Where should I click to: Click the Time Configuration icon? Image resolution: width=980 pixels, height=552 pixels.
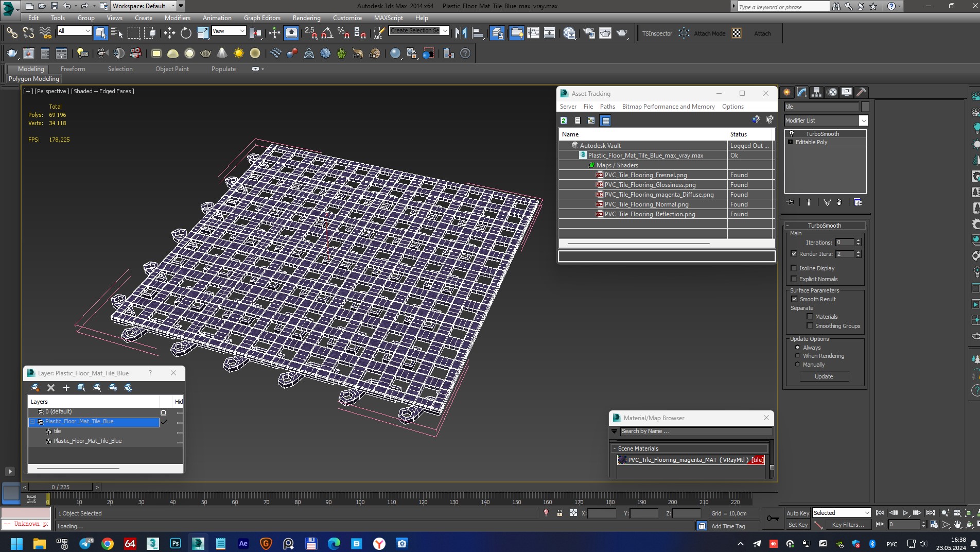(x=934, y=525)
